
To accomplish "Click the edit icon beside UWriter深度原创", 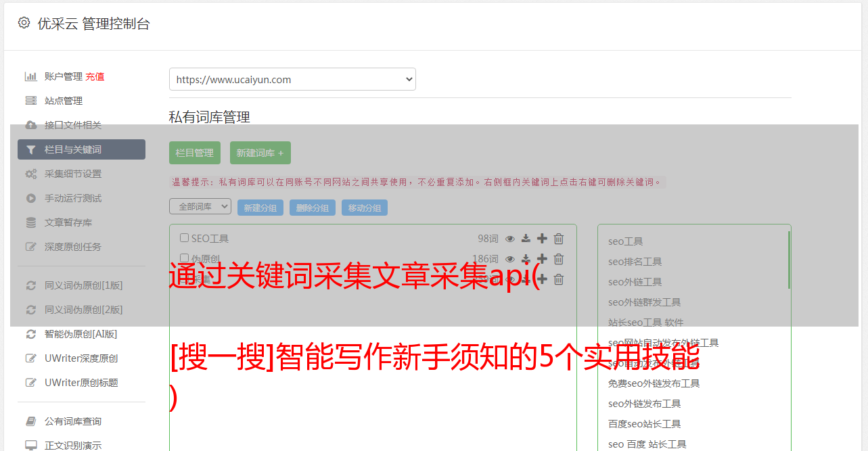I will coord(31,358).
